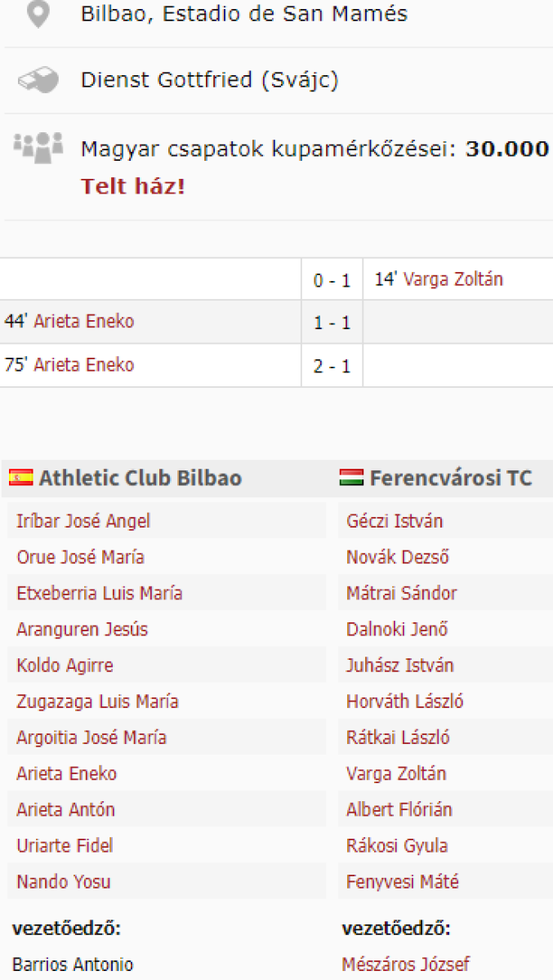Click the Hungarian flag icon
This screenshot has height=980, width=553.
pyautogui.click(x=351, y=478)
